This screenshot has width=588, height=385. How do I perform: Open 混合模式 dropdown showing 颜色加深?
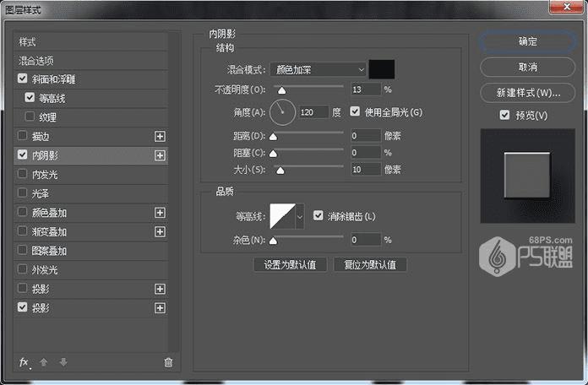coord(318,70)
